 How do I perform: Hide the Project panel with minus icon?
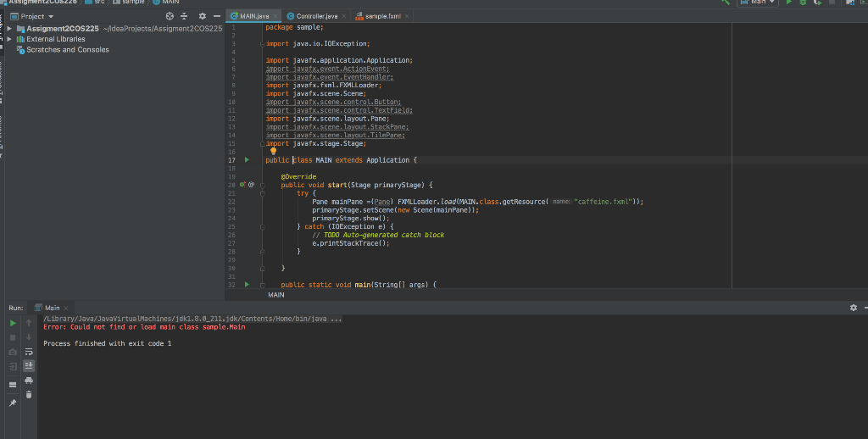point(217,16)
